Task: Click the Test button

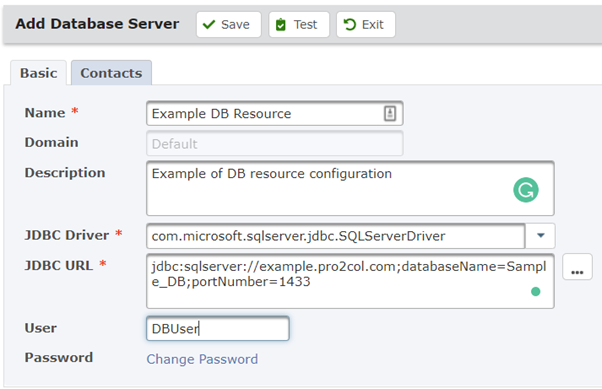Action: (x=299, y=25)
